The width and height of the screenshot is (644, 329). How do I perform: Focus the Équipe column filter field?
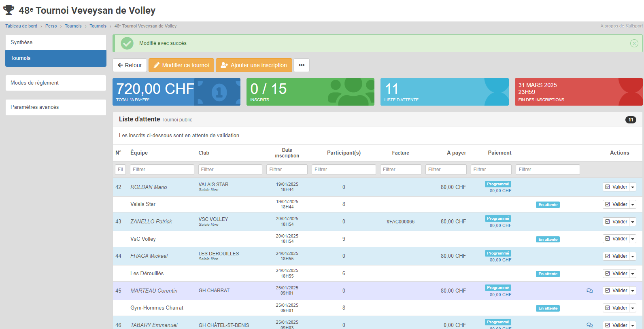click(x=162, y=170)
